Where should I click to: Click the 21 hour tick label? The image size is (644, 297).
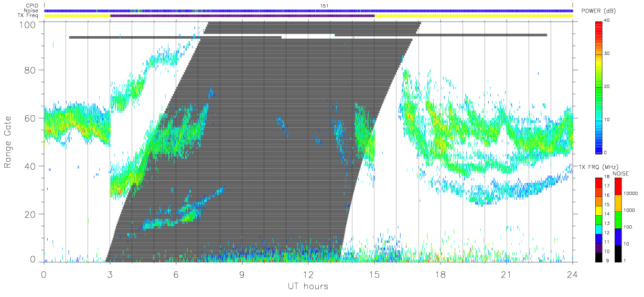[507, 274]
